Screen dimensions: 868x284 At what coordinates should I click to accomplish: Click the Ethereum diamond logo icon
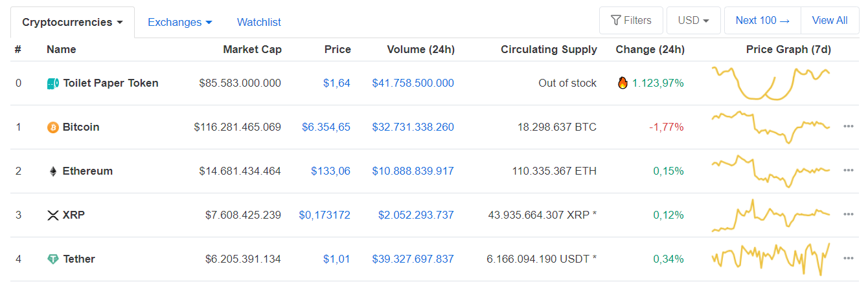pyautogui.click(x=53, y=171)
